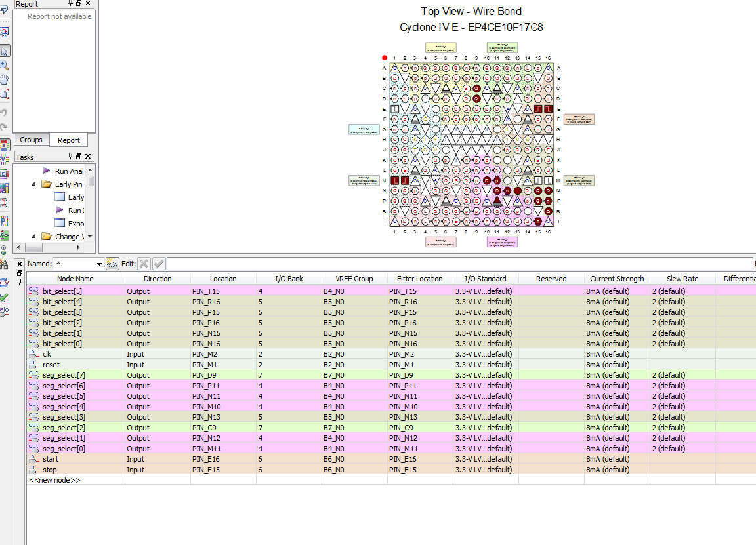Viewport: 756px width, 545px height.
Task: Switch to the Groups tab
Action: [31, 140]
